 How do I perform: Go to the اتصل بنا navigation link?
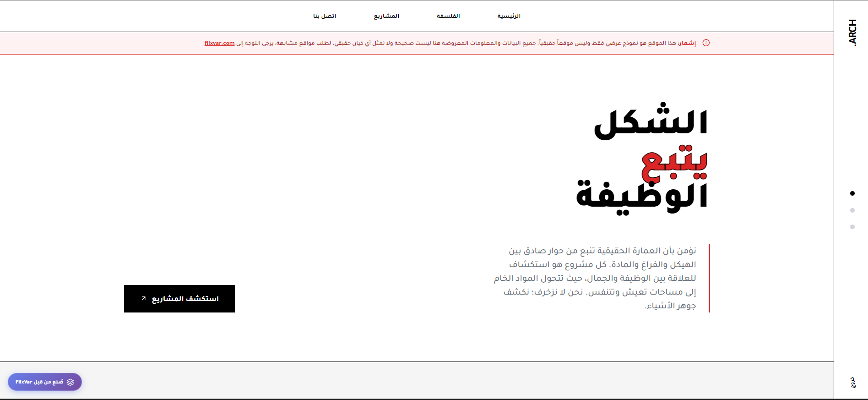click(325, 16)
